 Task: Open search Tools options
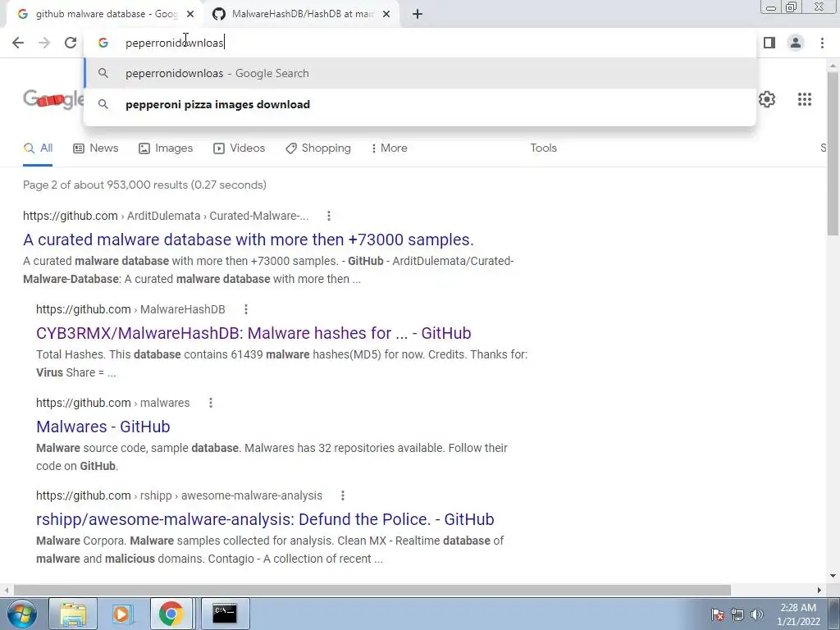click(x=543, y=148)
